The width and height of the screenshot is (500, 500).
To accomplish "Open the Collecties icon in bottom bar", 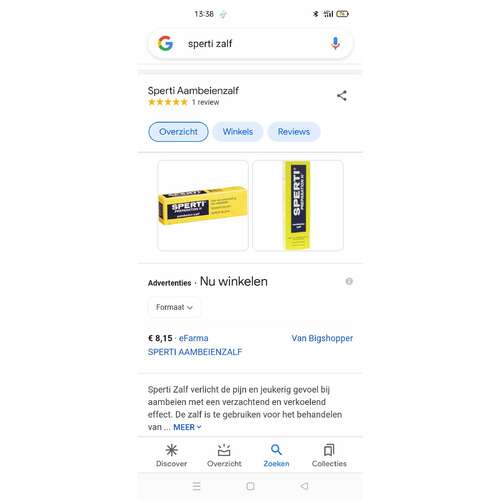I will [x=329, y=450].
